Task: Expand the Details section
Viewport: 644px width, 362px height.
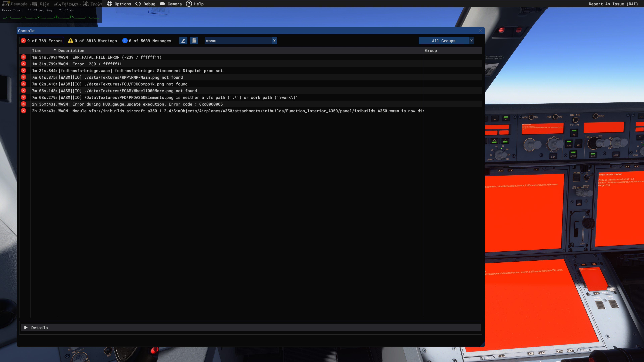Action: [26, 327]
